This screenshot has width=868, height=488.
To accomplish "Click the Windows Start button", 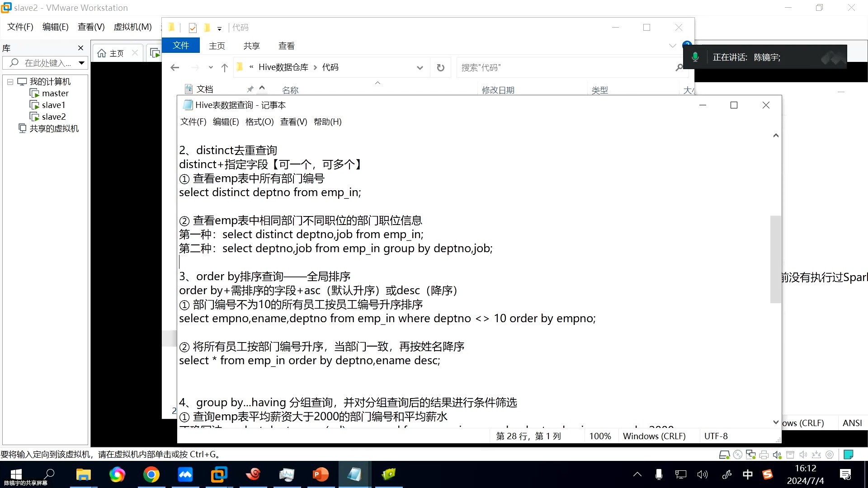I will point(16,474).
